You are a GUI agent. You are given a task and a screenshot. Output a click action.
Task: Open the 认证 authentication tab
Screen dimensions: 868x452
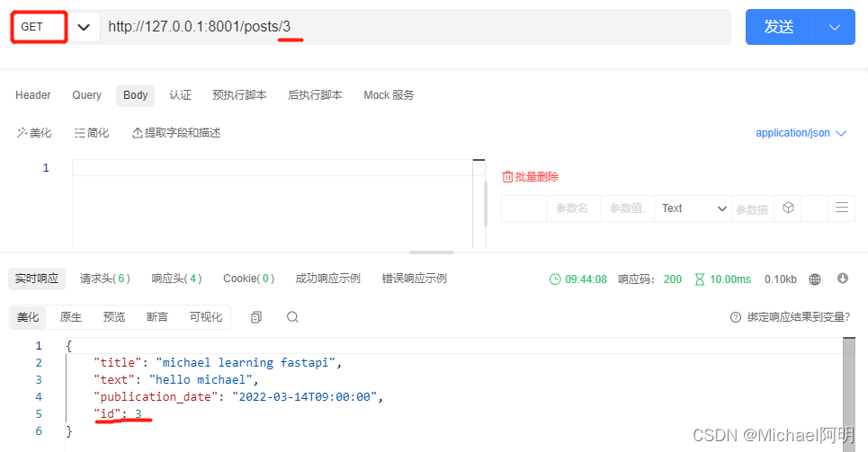(180, 95)
